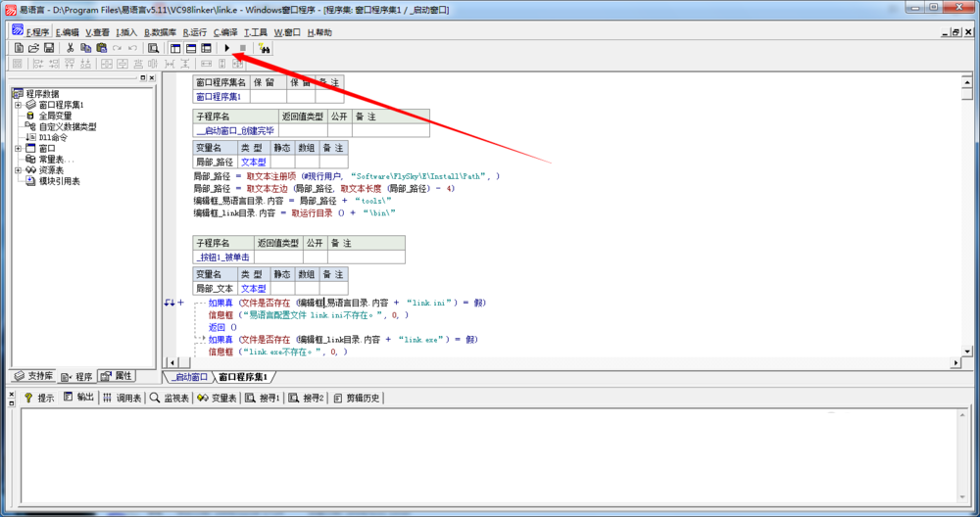Switch to the 程序 panel tab
980x517 pixels.
tap(76, 377)
